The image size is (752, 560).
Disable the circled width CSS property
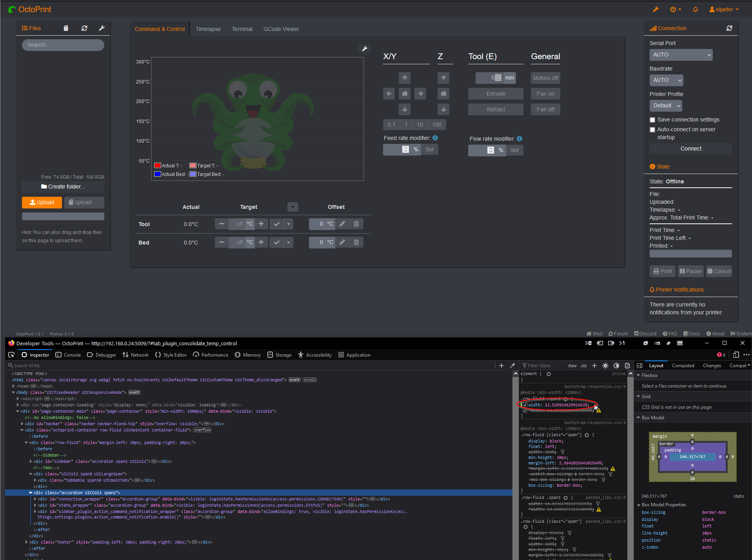(x=525, y=405)
